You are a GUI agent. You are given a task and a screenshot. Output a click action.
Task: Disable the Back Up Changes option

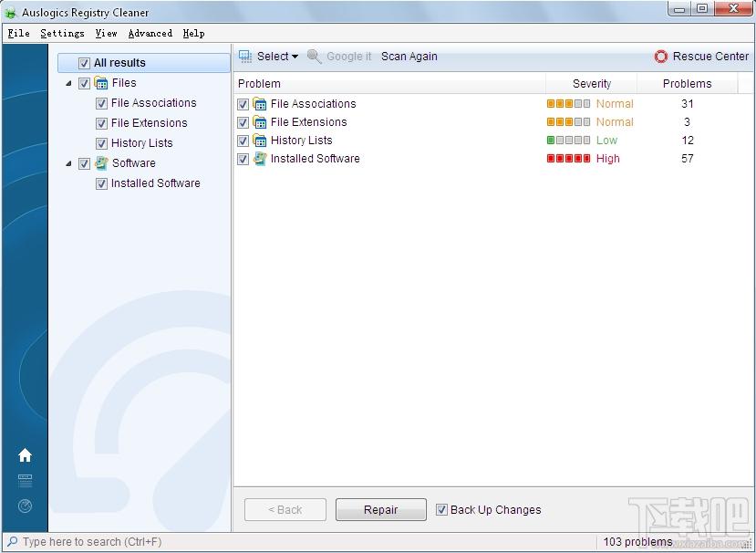click(442, 509)
